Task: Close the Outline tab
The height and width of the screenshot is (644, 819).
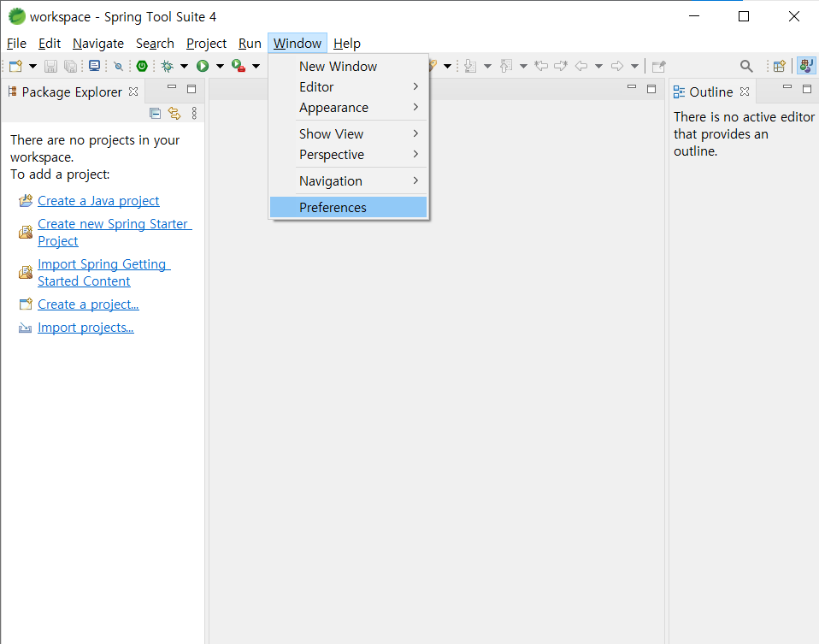Action: [x=745, y=92]
